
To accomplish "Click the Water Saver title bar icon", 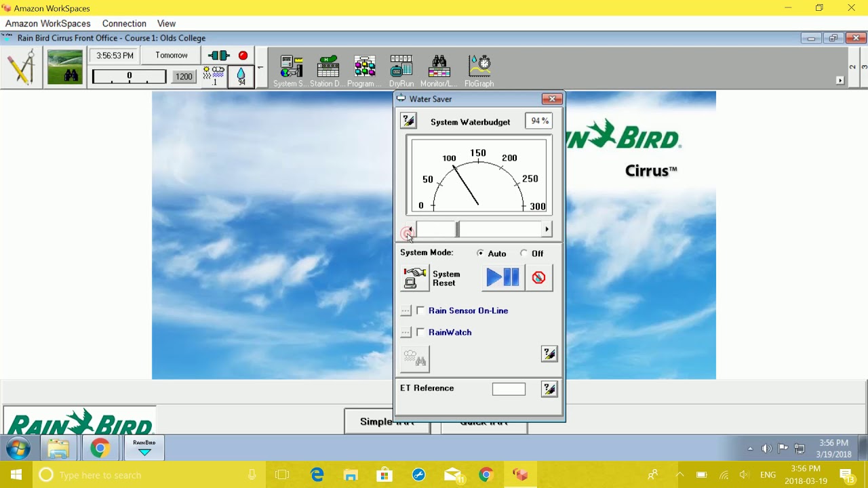I will coord(401,99).
